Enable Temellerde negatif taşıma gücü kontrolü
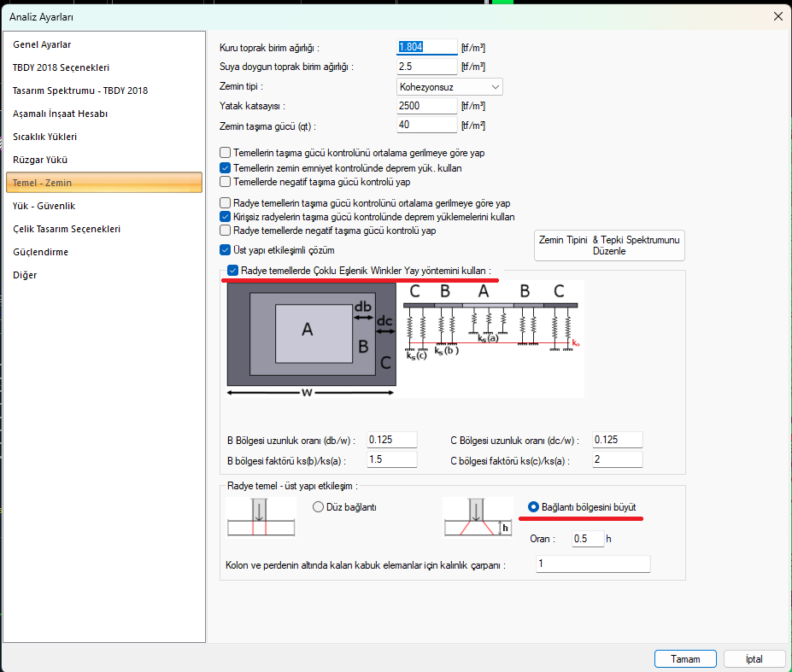This screenshot has width=792, height=672. pyautogui.click(x=226, y=182)
